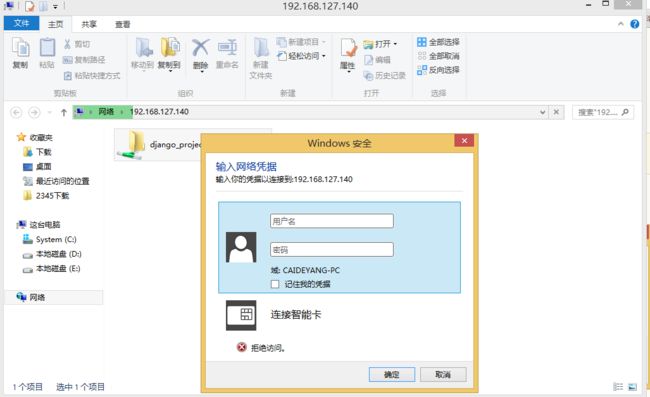The image size is (650, 397).
Task: Open the address bar history dropdown
Action: pos(542,112)
